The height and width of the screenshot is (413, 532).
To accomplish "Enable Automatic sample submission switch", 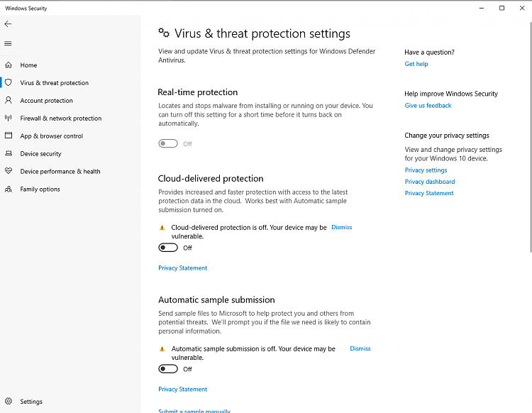I will click(168, 369).
